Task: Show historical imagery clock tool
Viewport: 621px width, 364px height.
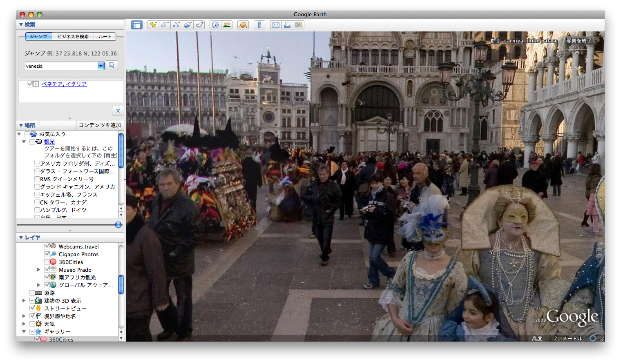Action: click(x=215, y=25)
